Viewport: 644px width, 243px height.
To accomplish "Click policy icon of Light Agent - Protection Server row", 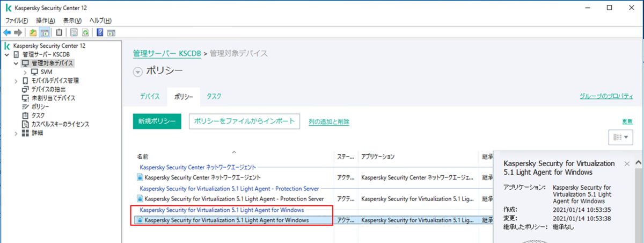I will tap(140, 198).
